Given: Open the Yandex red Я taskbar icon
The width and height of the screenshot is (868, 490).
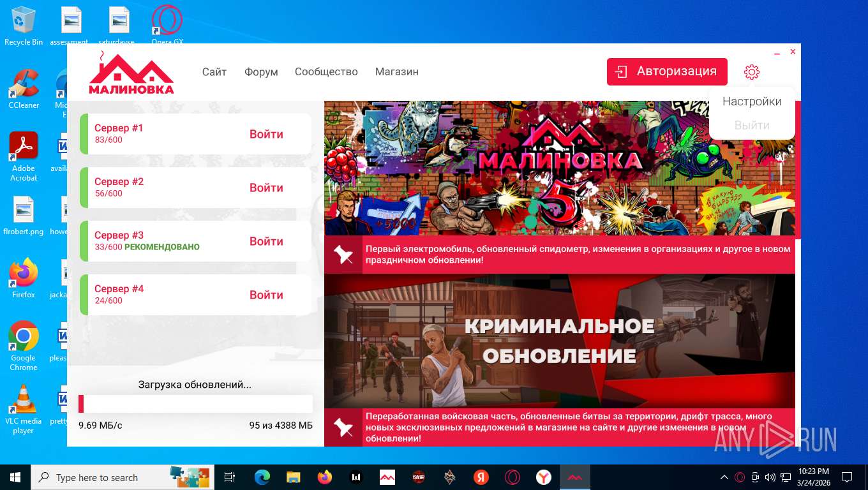Looking at the screenshot, I should click(x=481, y=477).
